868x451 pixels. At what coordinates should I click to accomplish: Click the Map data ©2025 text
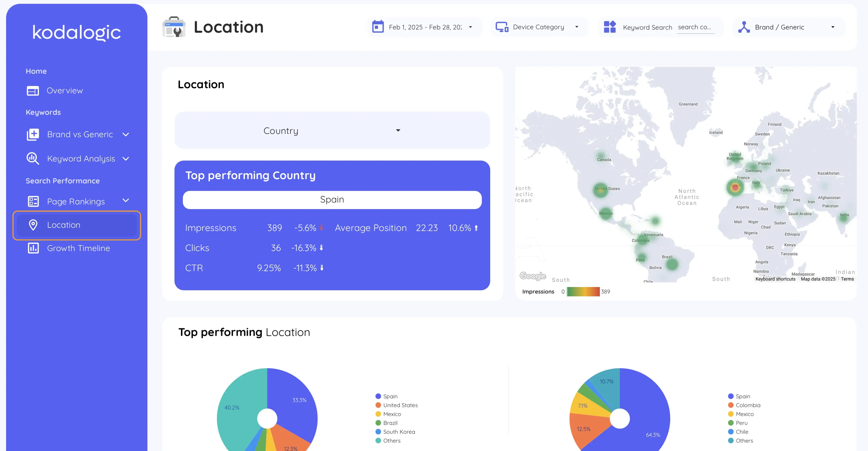(818, 279)
